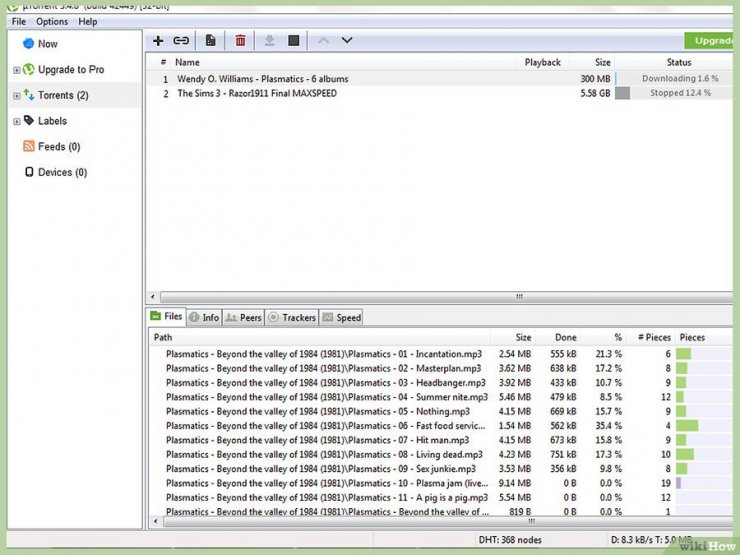Image resolution: width=740 pixels, height=555 pixels.
Task: Switch to the Trackers tab
Action: click(x=292, y=318)
